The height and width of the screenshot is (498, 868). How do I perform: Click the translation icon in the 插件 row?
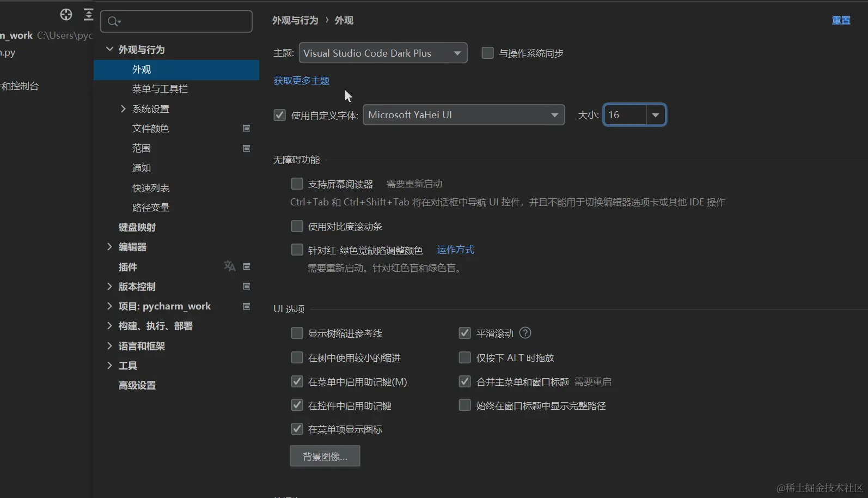point(230,266)
